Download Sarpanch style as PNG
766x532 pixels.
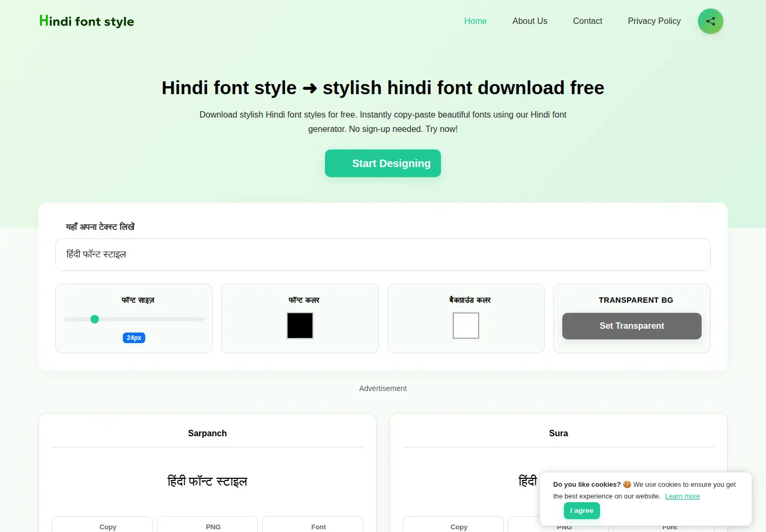pyautogui.click(x=207, y=525)
